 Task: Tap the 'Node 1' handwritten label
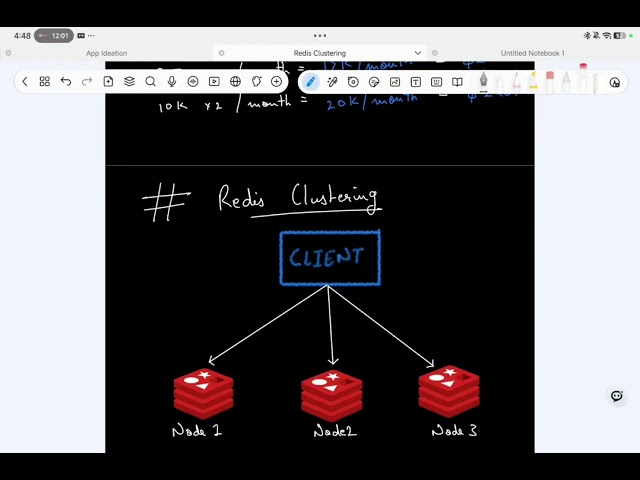197,430
